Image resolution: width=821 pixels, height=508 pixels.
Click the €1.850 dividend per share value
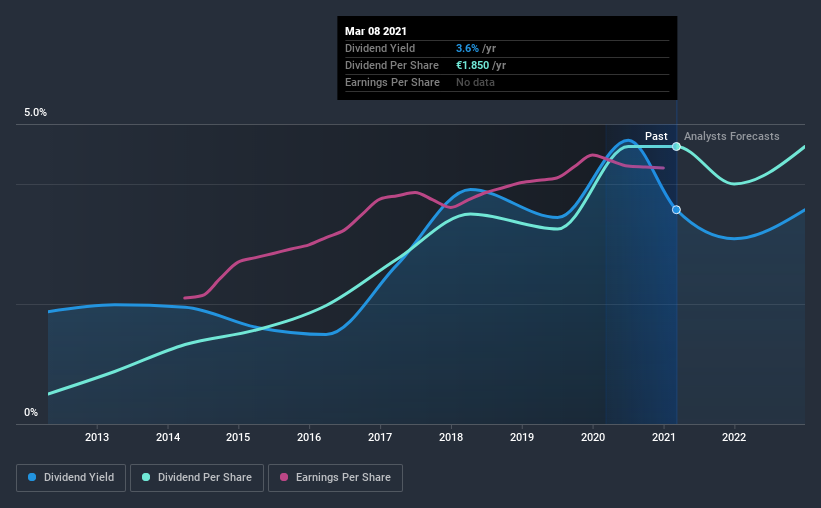472,65
